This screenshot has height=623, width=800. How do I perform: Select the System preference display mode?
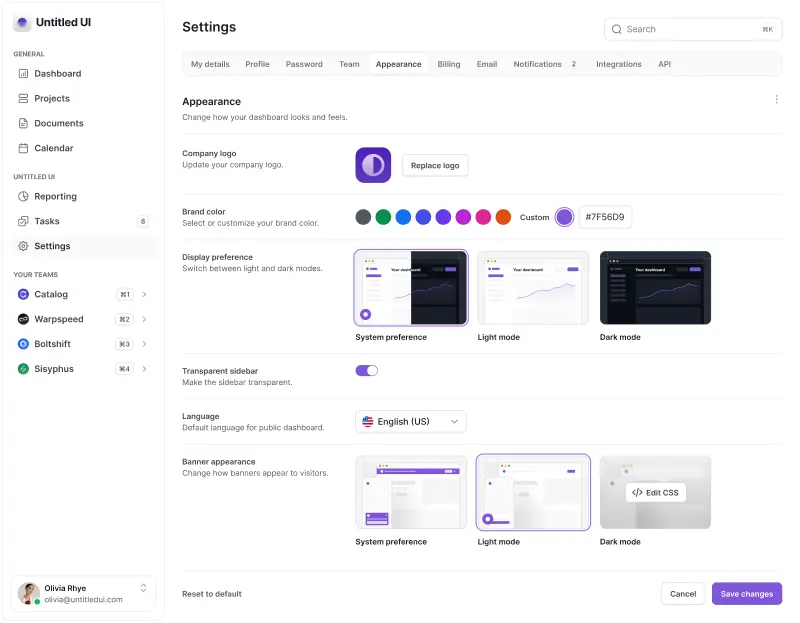tap(410, 288)
